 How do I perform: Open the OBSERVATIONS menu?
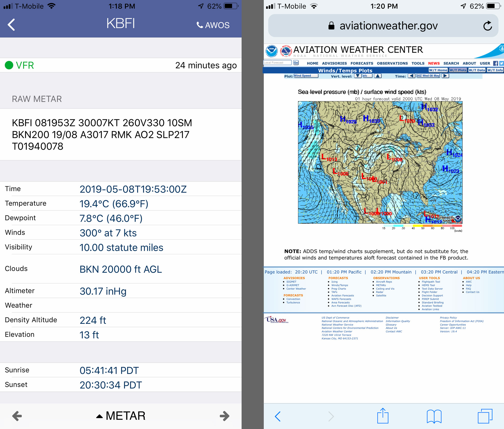392,63
